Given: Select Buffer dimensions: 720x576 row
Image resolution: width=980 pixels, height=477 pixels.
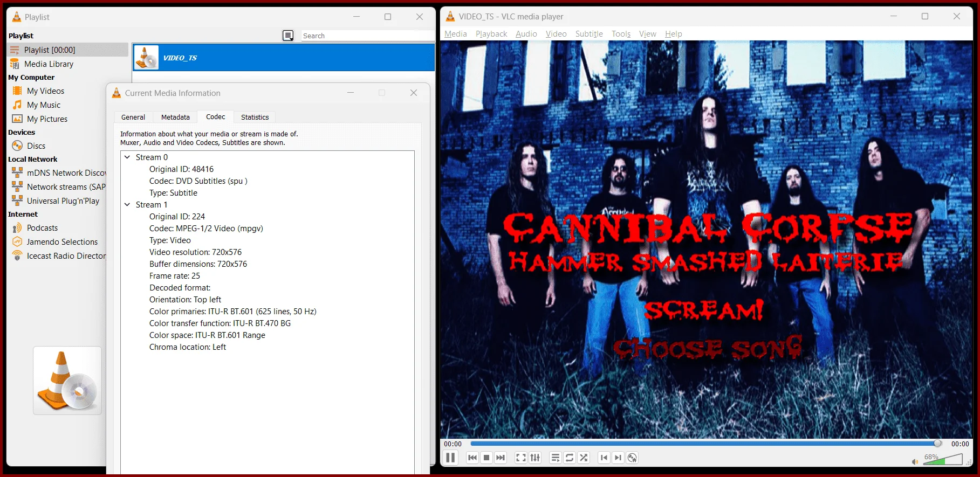Looking at the screenshot, I should point(198,264).
